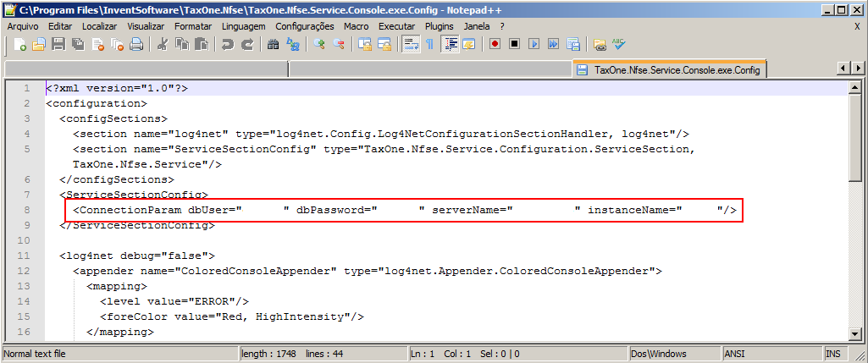Save the current file with floppy icon
Screen dimensions: 868x363
58,45
